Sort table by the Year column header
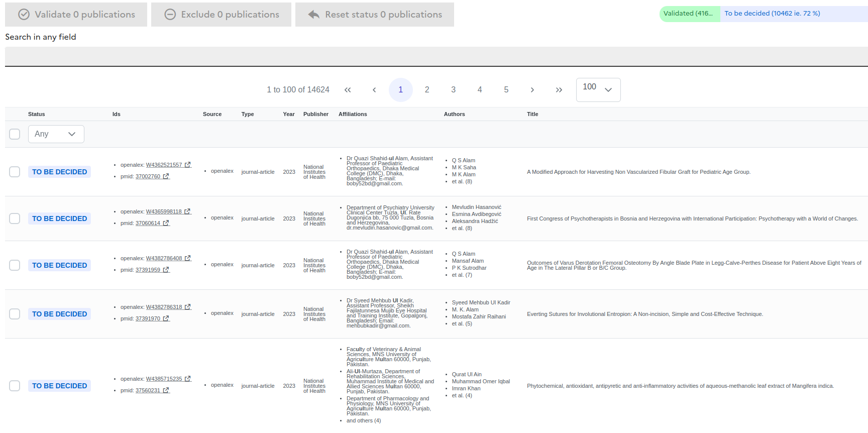The image size is (868, 433). 288,114
